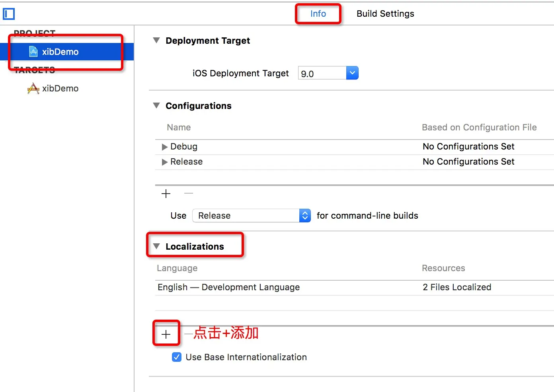Select xibDemo under PROJECT
The height and width of the screenshot is (392, 554).
point(67,52)
